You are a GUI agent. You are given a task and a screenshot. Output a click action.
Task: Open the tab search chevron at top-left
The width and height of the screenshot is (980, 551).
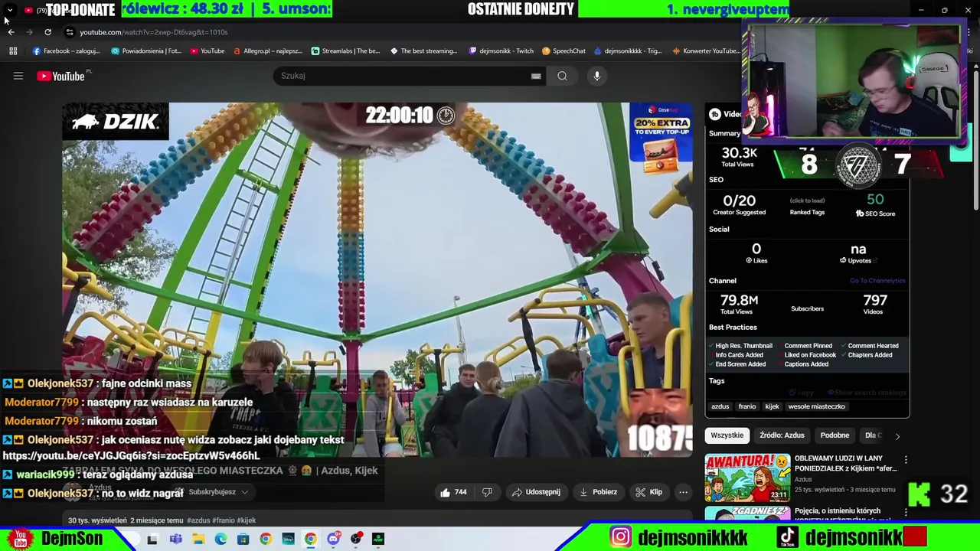point(9,10)
